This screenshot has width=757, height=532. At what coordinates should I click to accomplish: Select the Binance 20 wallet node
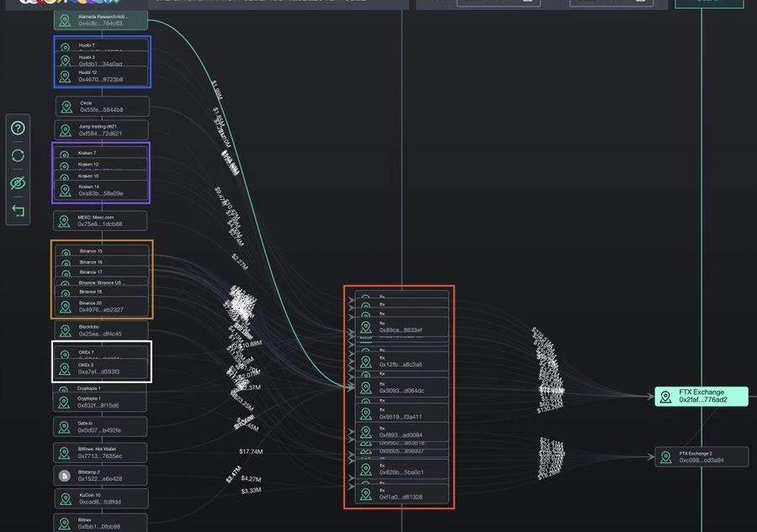point(103,306)
